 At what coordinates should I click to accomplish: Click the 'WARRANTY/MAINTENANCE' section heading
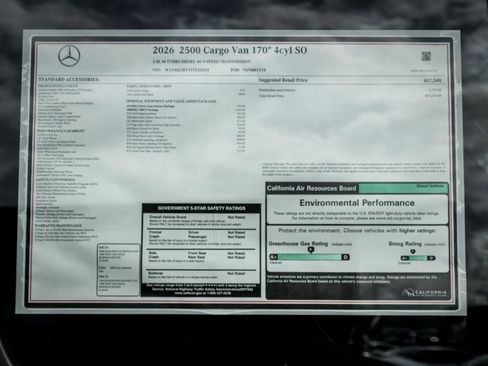coord(58,226)
